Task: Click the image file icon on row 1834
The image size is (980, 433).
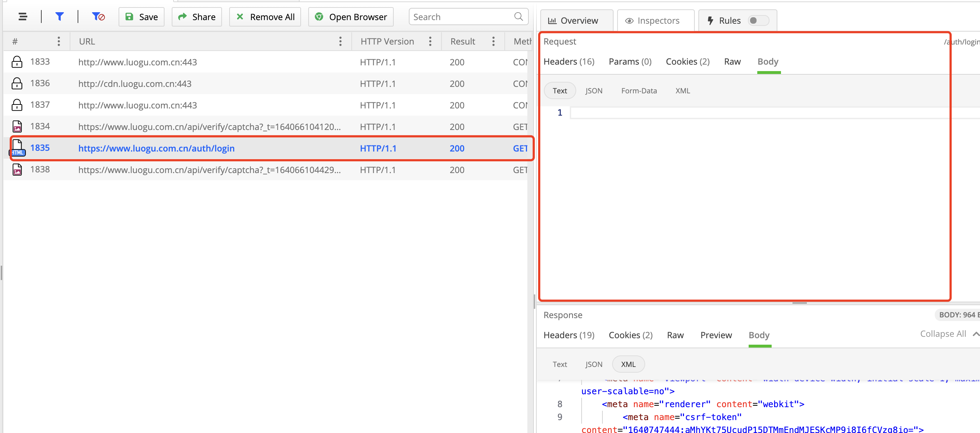Action: pyautogui.click(x=17, y=127)
